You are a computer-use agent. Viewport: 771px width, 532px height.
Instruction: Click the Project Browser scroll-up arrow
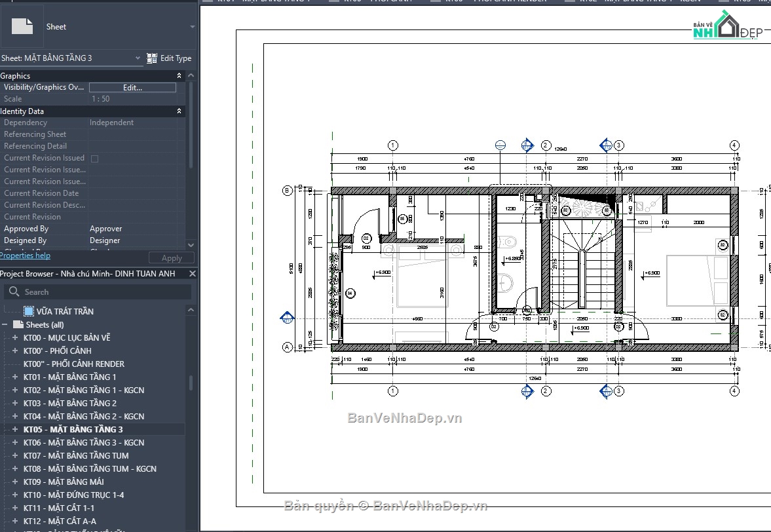(191, 310)
